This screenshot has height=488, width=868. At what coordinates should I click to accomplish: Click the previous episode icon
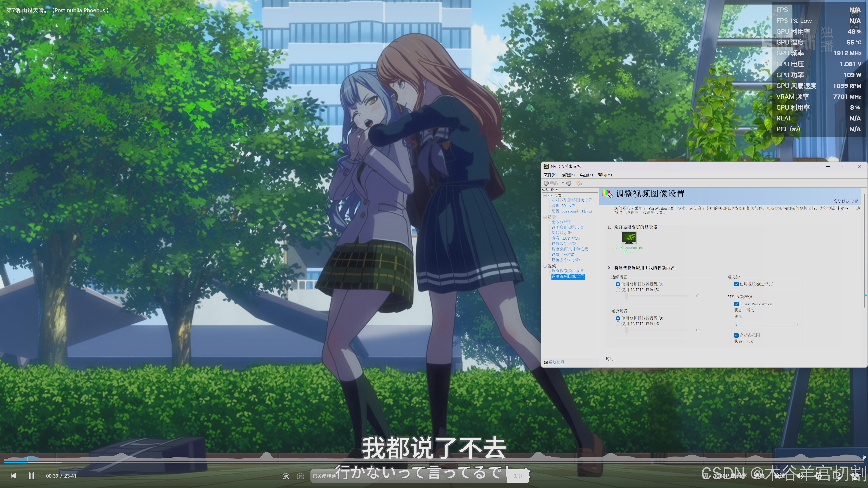coord(13,476)
